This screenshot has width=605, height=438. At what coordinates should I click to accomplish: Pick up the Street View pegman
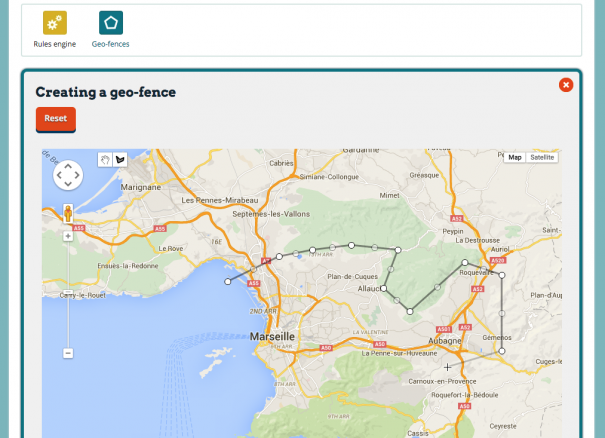(68, 213)
